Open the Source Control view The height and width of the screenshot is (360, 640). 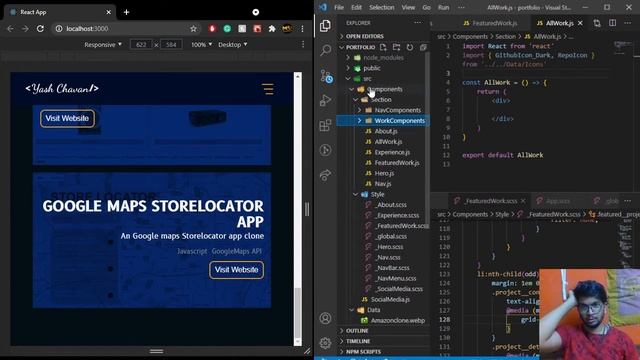coord(326,76)
